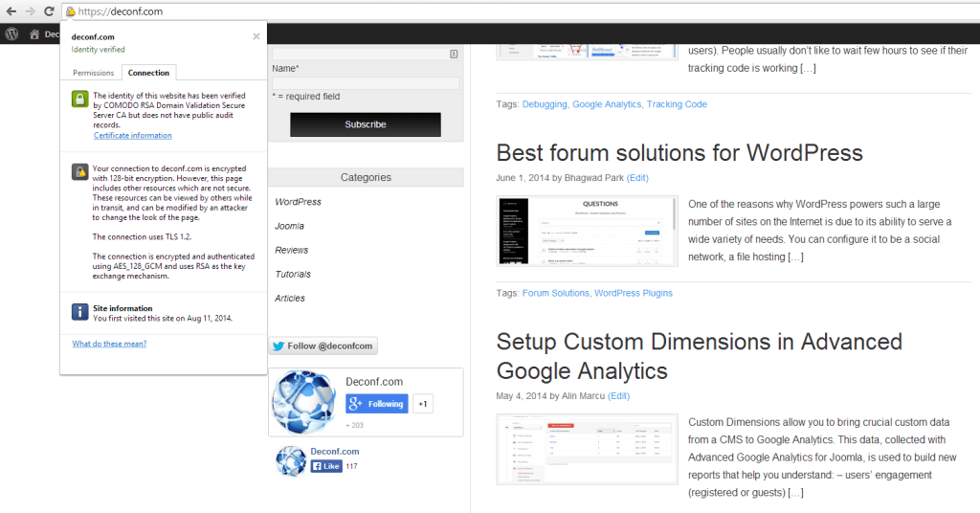Click the small icon beside the email field
This screenshot has height=513, width=980.
(454, 54)
